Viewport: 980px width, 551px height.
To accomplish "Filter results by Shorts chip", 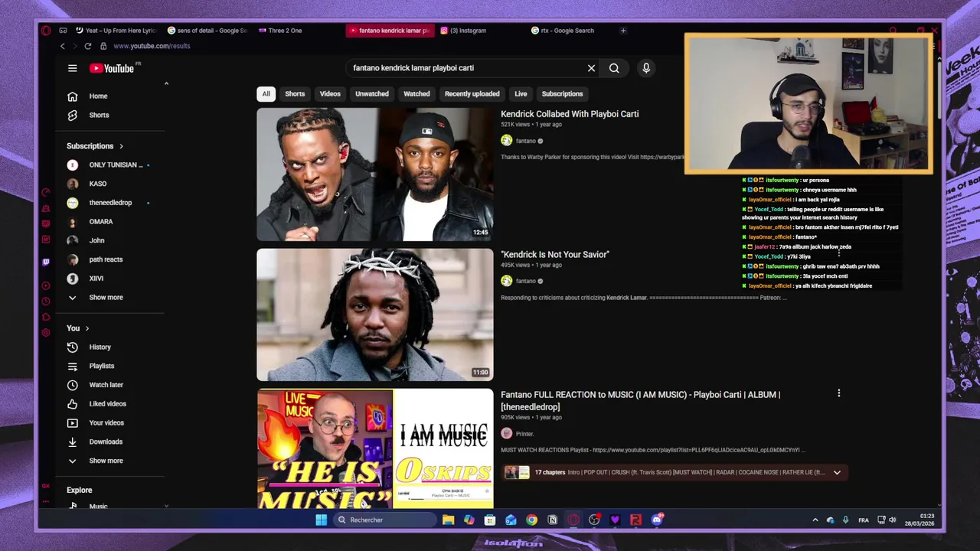I will tap(295, 94).
